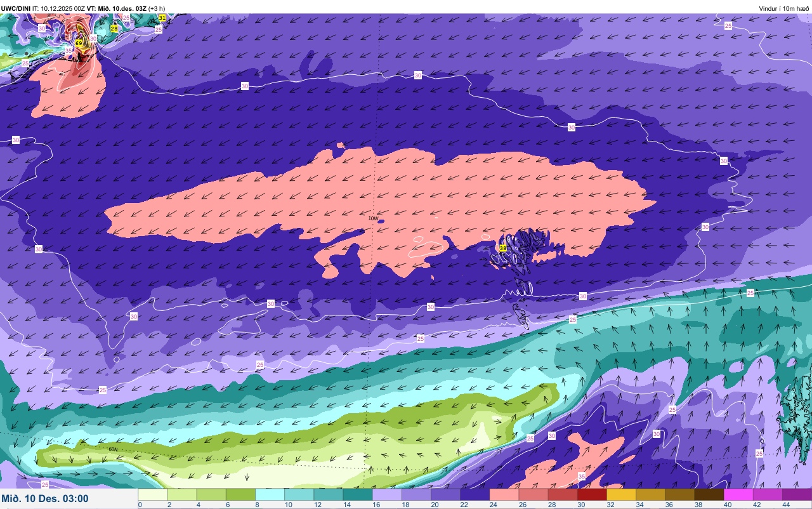Select the 'Mið. 10 Des. 03:00' timestamp

(x=45, y=498)
